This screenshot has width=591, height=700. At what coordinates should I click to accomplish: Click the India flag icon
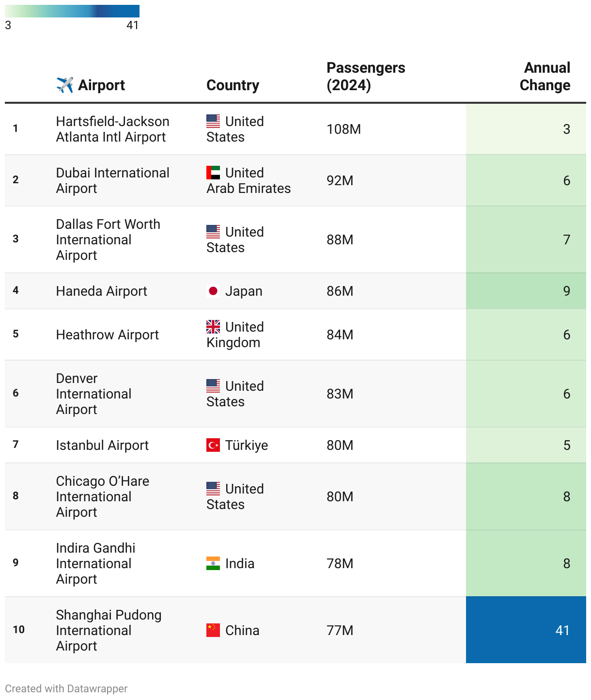213,563
